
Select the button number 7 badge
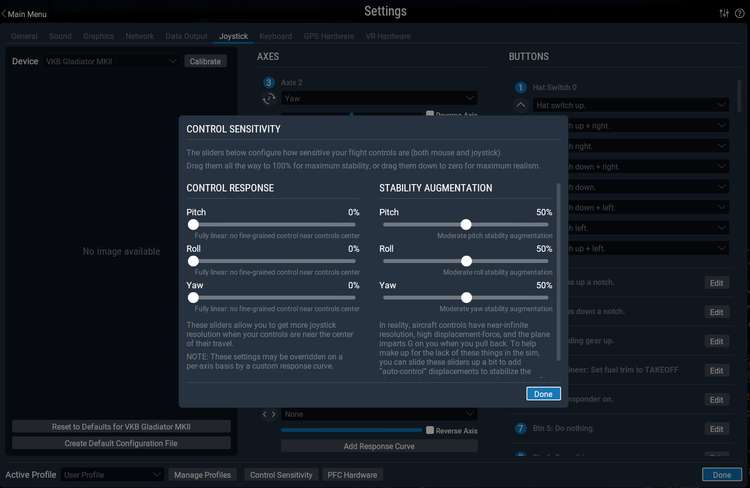[x=520, y=428]
